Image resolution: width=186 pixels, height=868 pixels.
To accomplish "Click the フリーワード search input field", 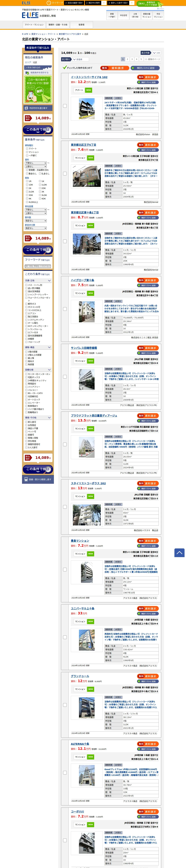I will [38, 266].
